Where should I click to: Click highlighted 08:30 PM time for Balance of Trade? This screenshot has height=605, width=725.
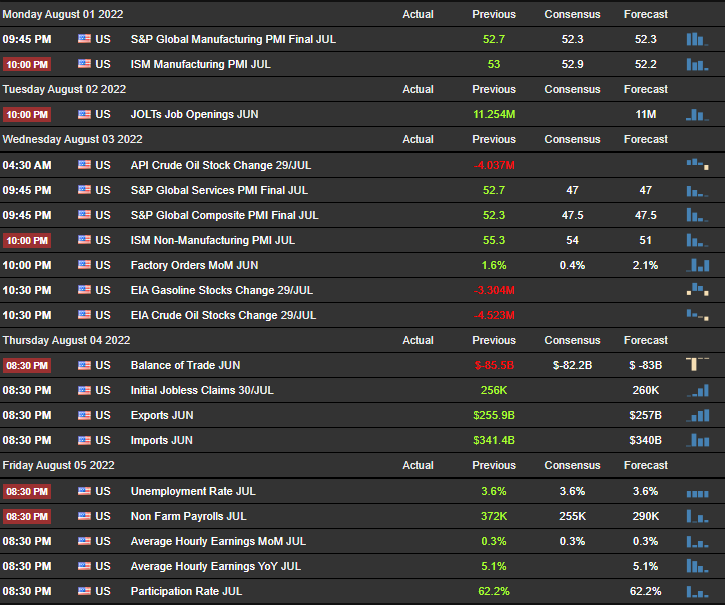[x=27, y=365]
